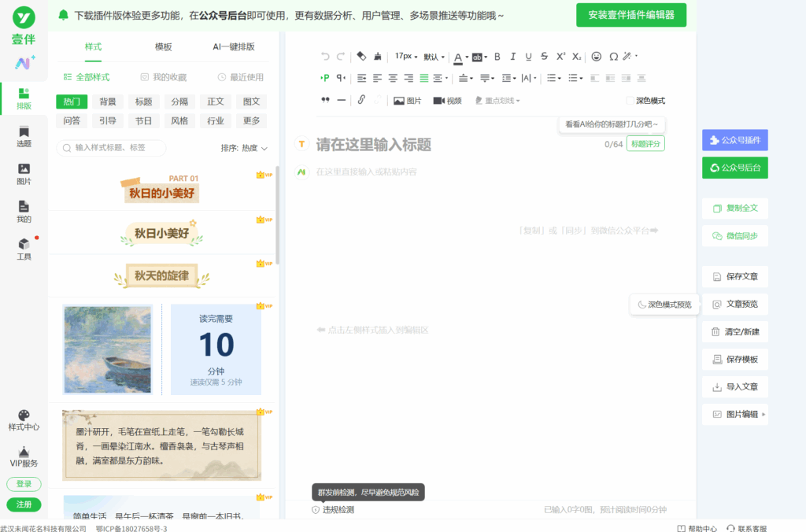Expand the 默认 font family dropdown
The image size is (806, 532).
(434, 57)
